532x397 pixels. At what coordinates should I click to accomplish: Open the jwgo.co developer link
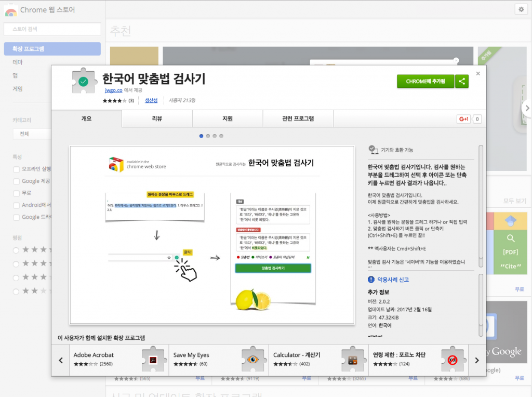pyautogui.click(x=114, y=90)
